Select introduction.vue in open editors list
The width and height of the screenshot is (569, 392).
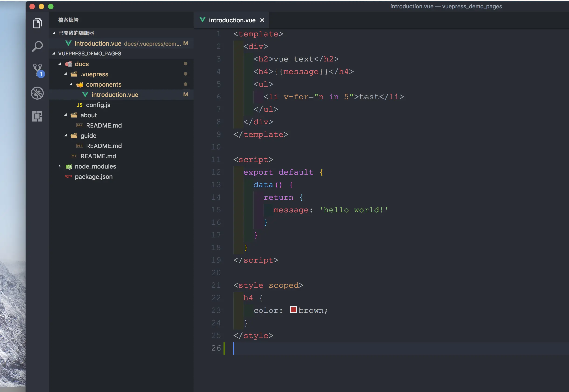[x=98, y=44]
